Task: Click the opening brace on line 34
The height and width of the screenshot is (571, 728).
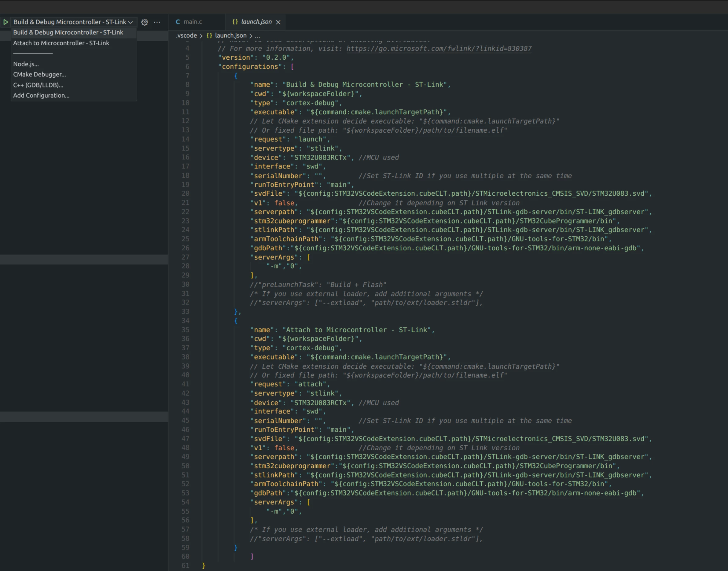Action: tap(236, 321)
